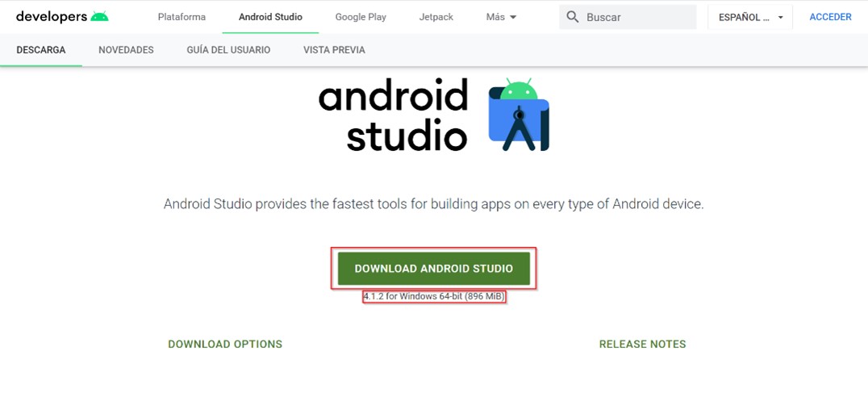View the RELEASE NOTES link

click(x=642, y=345)
